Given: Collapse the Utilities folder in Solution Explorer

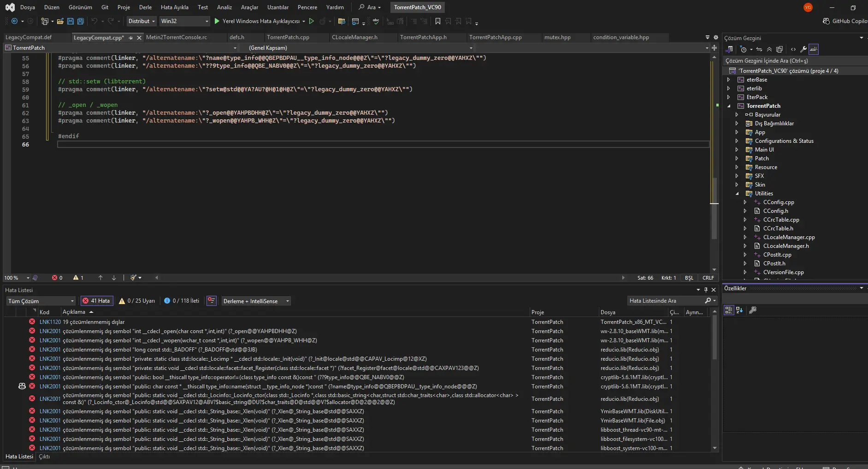Looking at the screenshot, I should 737,193.
